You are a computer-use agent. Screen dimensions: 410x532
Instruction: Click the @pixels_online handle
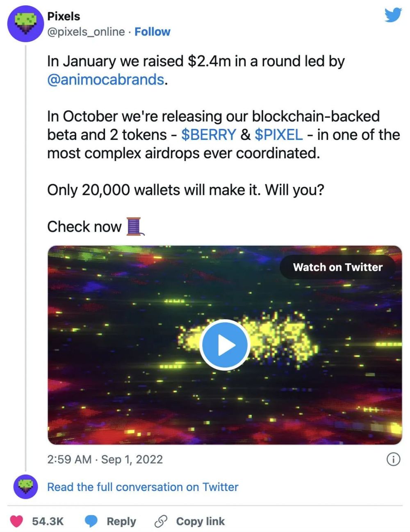[86, 32]
